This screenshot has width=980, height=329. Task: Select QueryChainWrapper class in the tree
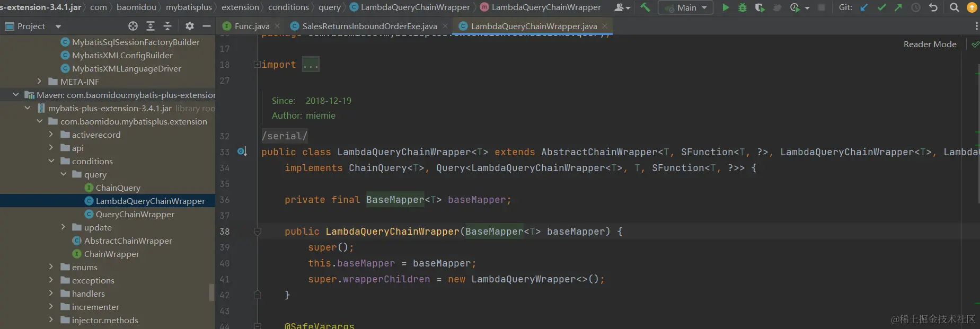coord(129,214)
